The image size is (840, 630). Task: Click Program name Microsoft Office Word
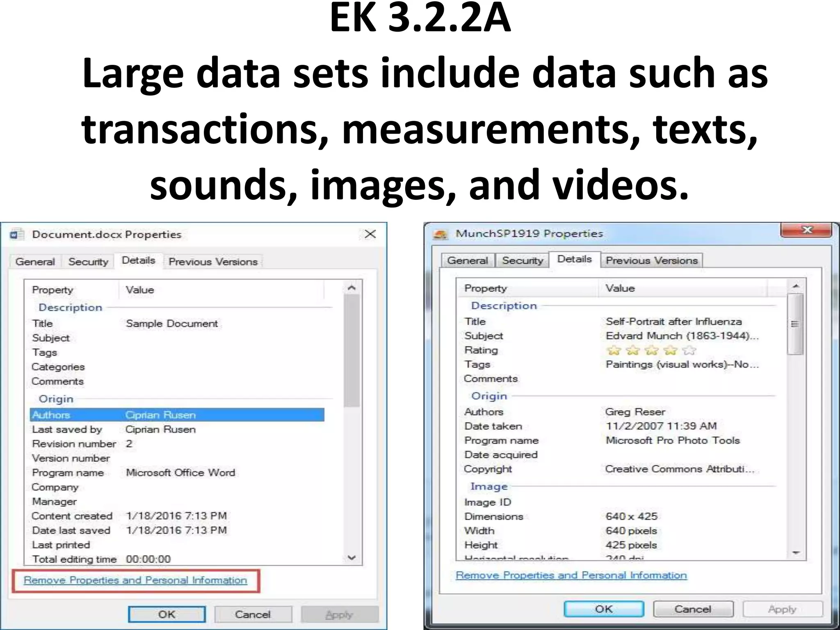click(x=180, y=472)
